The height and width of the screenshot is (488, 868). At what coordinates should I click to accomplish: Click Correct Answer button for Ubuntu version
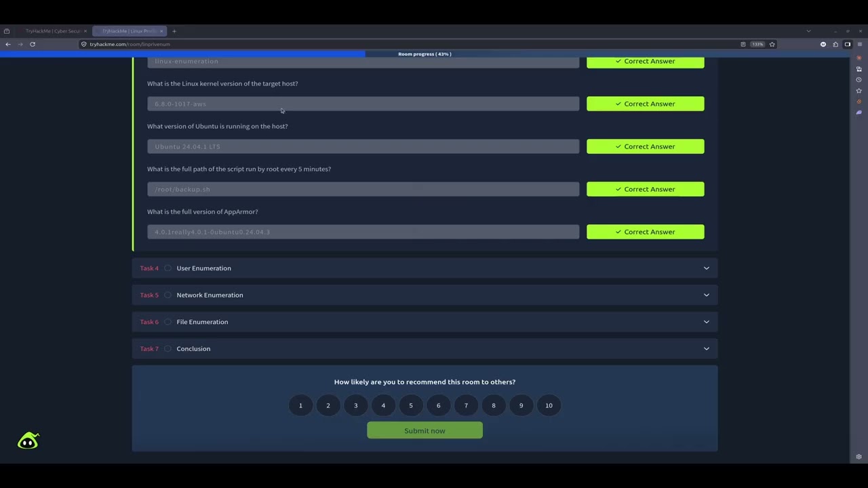645,146
